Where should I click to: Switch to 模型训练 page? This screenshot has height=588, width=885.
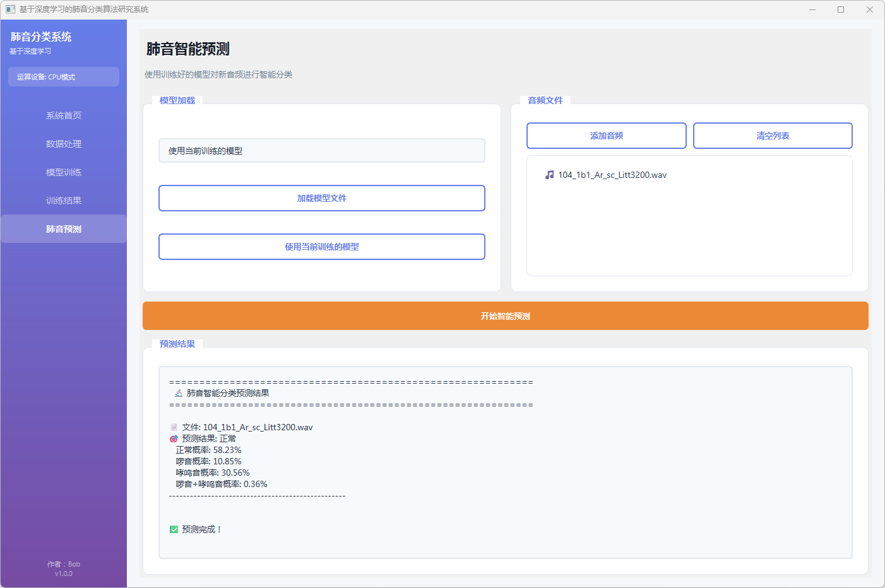[x=64, y=172]
